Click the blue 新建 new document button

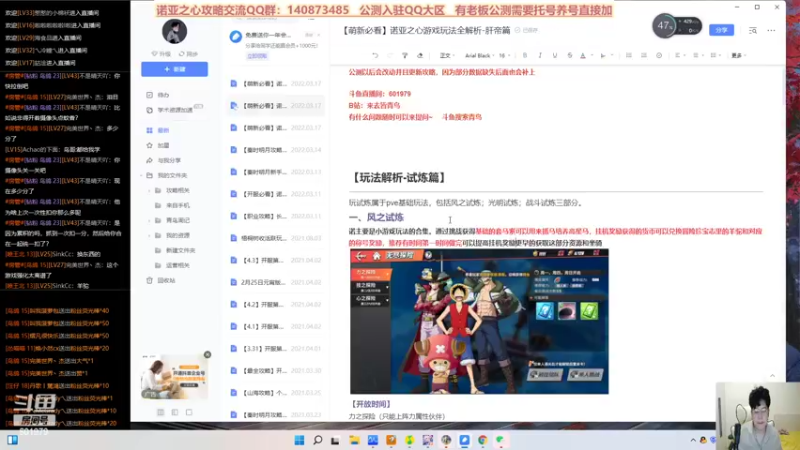[174, 69]
